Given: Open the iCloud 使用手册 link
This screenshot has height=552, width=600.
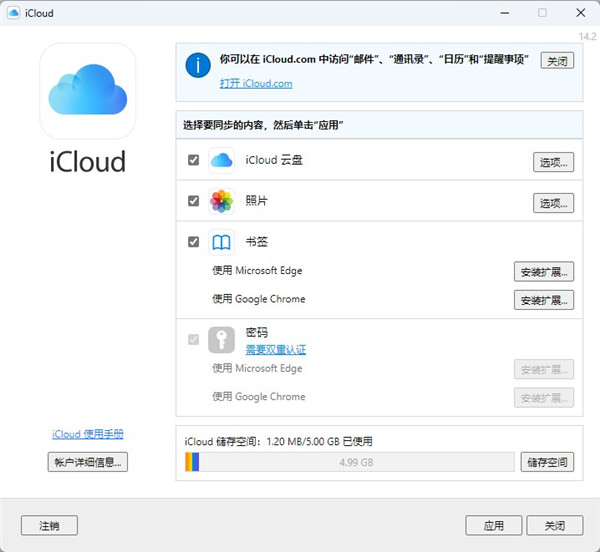Looking at the screenshot, I should (88, 434).
